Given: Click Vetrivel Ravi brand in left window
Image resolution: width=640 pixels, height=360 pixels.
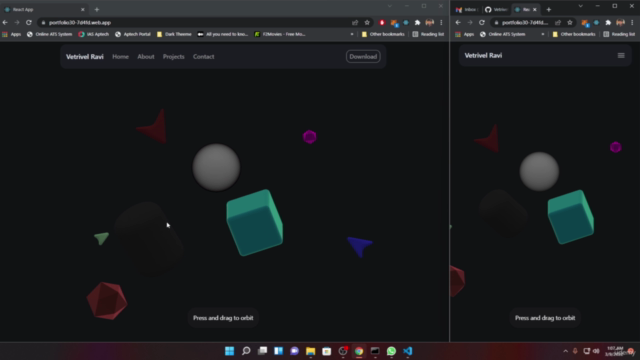Looking at the screenshot, I should click(84, 57).
